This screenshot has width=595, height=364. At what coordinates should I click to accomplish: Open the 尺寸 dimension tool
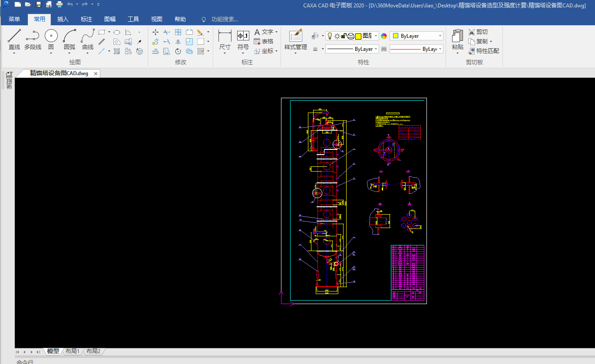[x=225, y=36]
